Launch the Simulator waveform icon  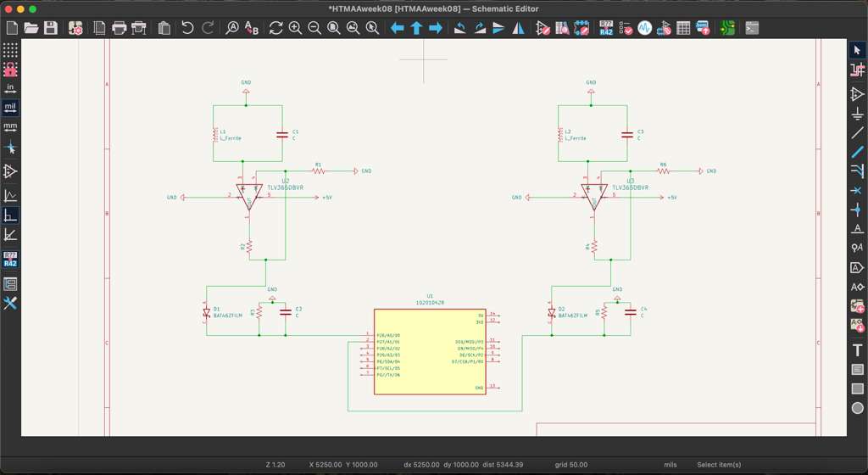click(644, 28)
